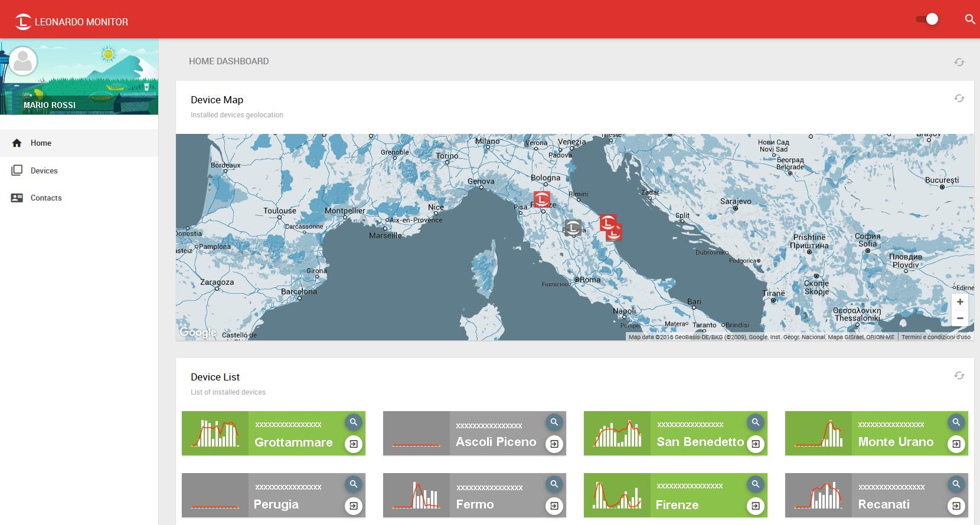
Task: Click the Ascoli Piceno device name
Action: 496,442
